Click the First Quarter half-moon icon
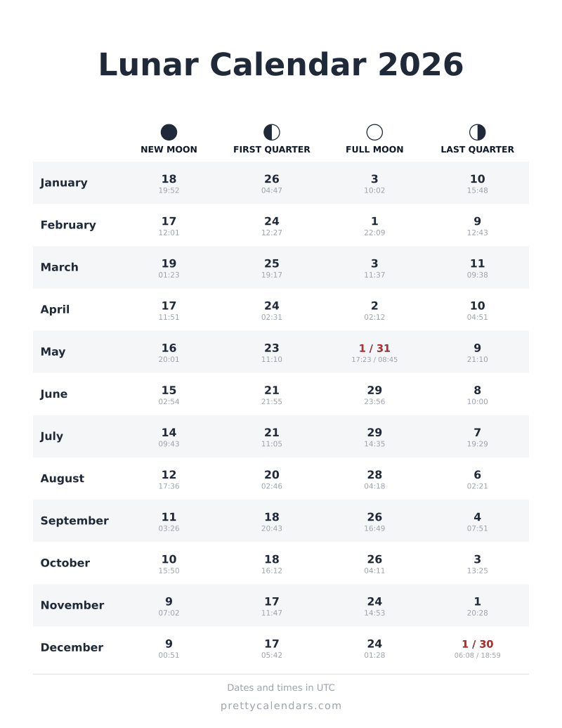This screenshot has width=562, height=728. point(271,132)
